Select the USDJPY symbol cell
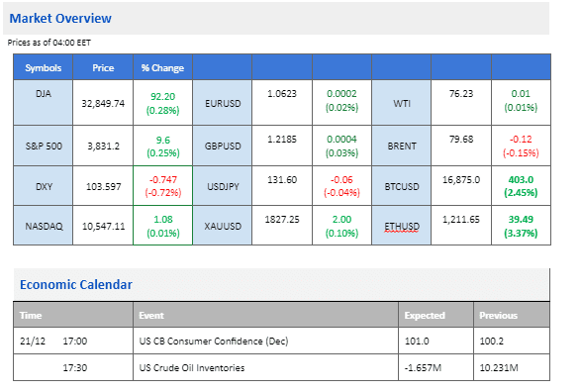The width and height of the screenshot is (581, 392). pos(223,186)
